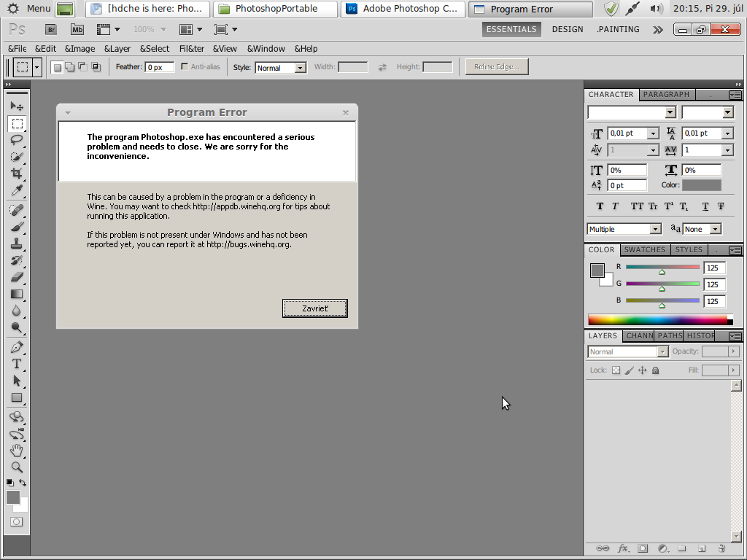The width and height of the screenshot is (747, 560).
Task: Select the Spot Healing Brush tool
Action: 17,210
